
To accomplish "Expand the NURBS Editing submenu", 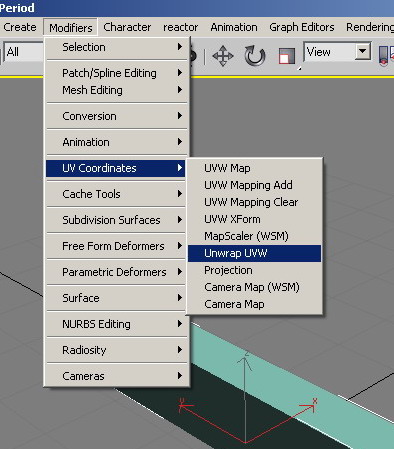I will click(x=116, y=324).
